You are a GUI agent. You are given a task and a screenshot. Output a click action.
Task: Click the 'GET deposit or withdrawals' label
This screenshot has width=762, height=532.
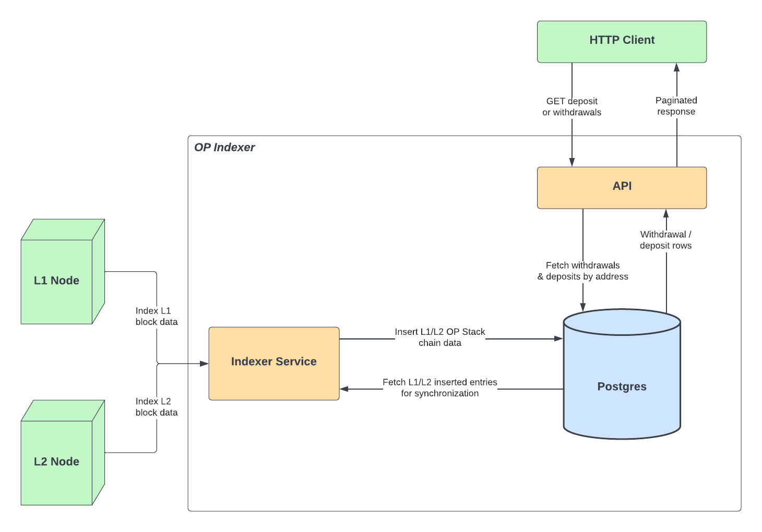(571, 106)
